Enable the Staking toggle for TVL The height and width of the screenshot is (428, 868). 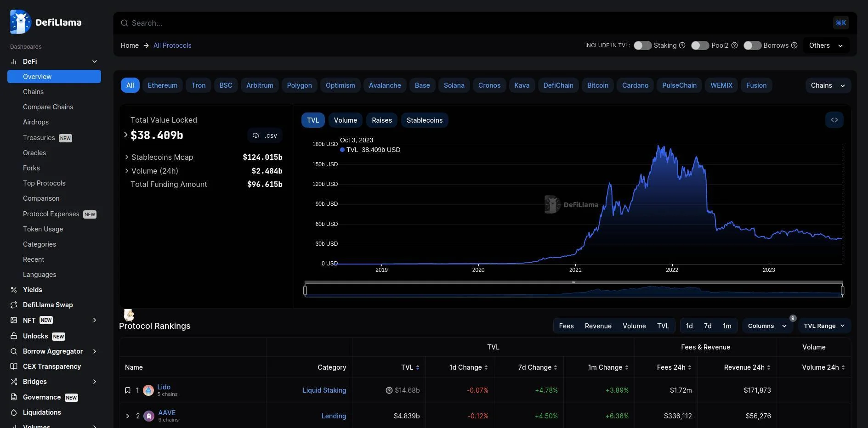(642, 45)
